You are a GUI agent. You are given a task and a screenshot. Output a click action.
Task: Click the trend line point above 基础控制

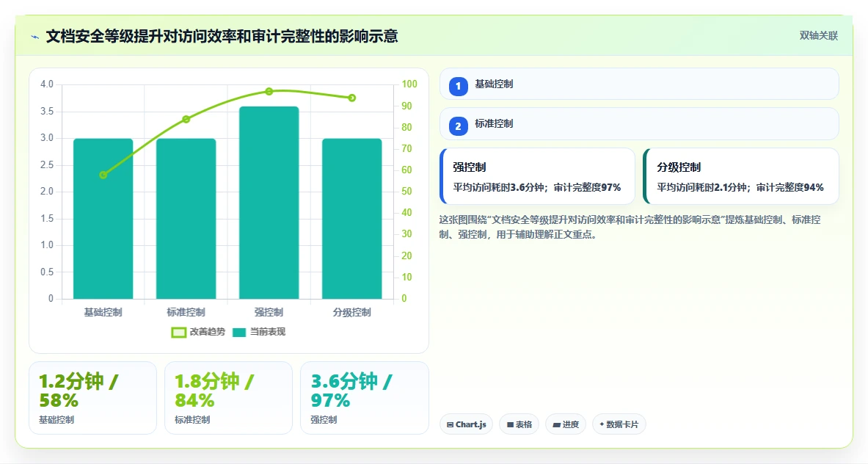coord(103,175)
